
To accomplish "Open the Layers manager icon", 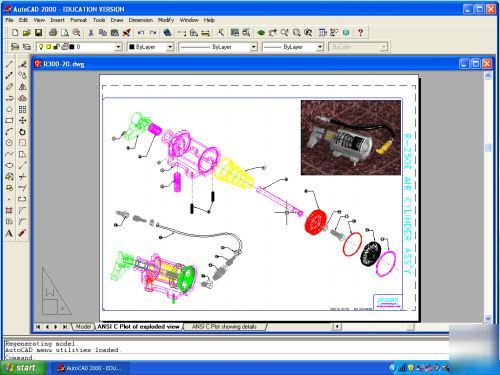I will point(26,47).
